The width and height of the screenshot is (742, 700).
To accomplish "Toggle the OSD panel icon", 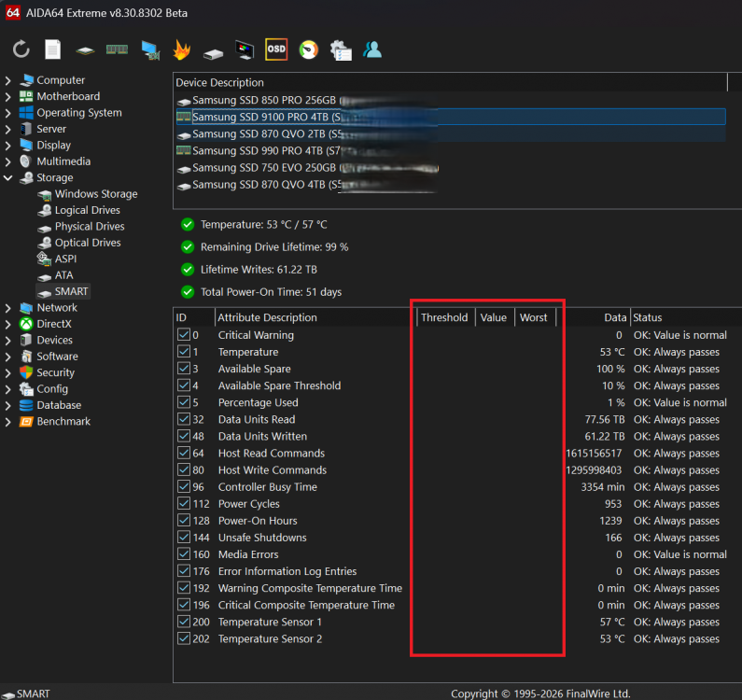I will pos(276,49).
